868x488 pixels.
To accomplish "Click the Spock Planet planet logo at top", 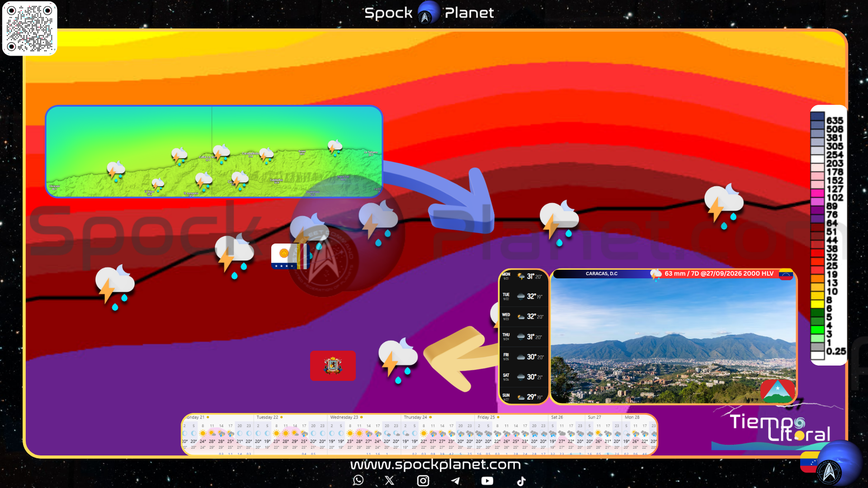I will tap(429, 13).
